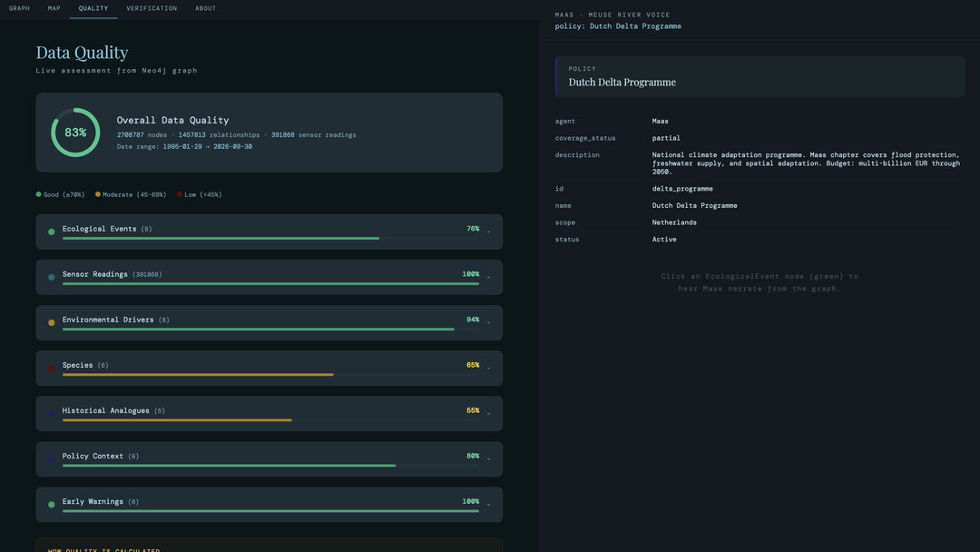Open the Verification tab
980x552 pixels.
(x=152, y=8)
